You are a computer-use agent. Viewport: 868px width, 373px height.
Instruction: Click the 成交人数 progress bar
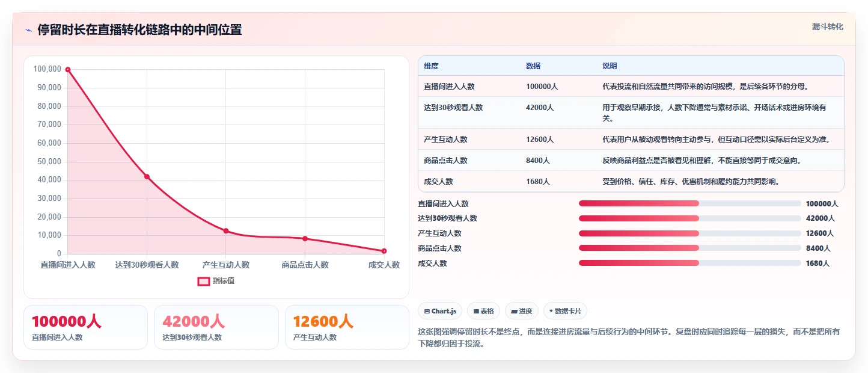689,263
